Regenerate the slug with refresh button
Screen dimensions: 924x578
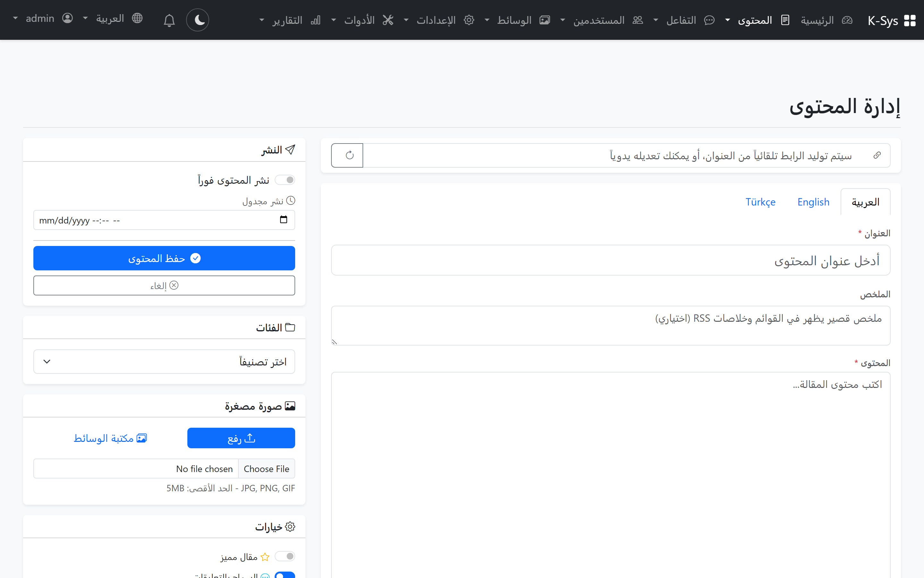[347, 155]
